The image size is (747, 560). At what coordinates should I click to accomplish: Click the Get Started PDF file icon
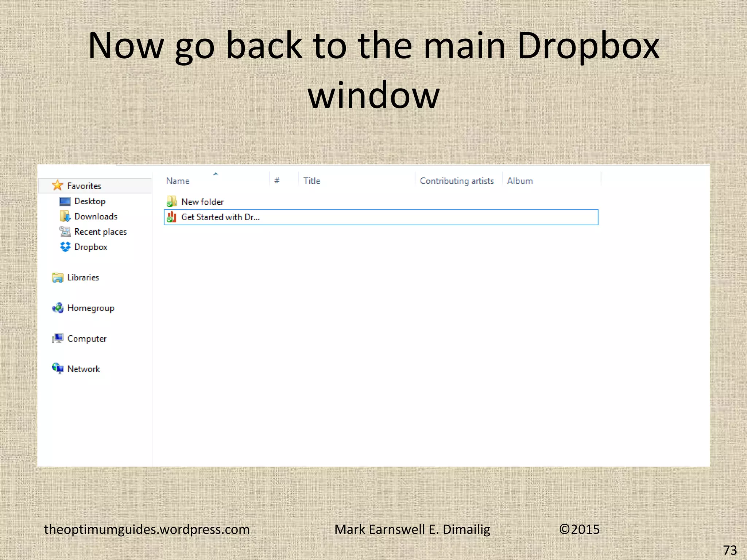click(171, 217)
